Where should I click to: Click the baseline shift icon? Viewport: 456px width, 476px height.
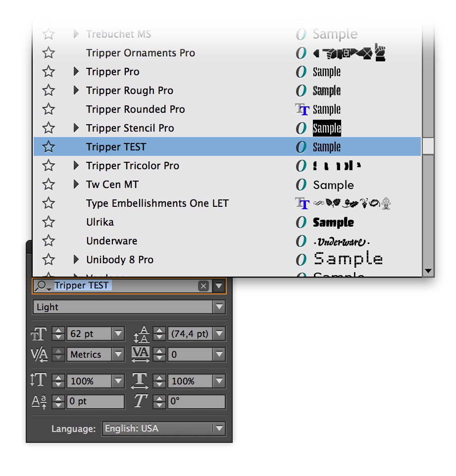tap(39, 402)
